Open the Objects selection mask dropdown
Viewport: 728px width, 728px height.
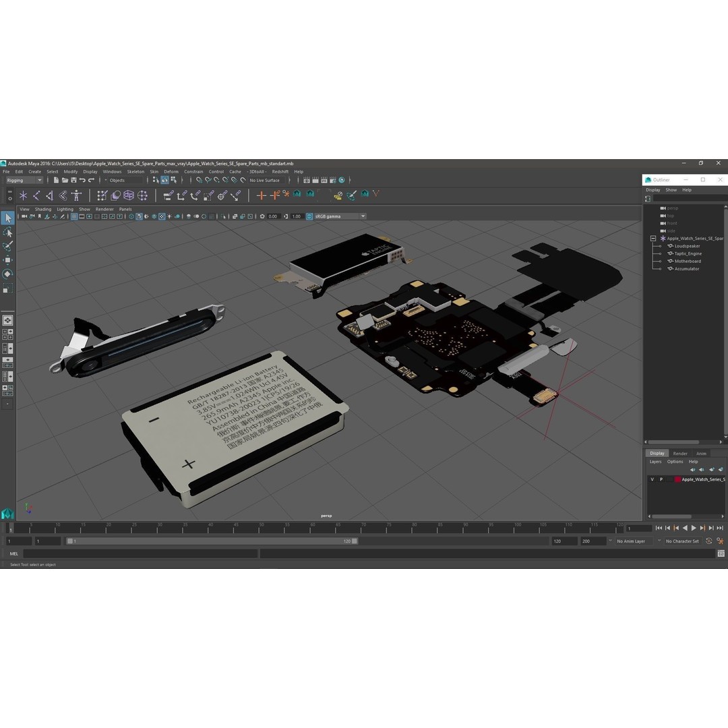click(x=123, y=180)
